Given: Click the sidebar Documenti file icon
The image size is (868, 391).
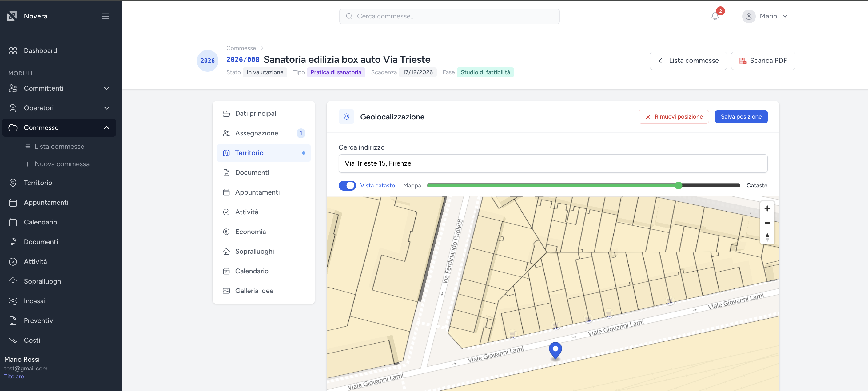Looking at the screenshot, I should (13, 242).
